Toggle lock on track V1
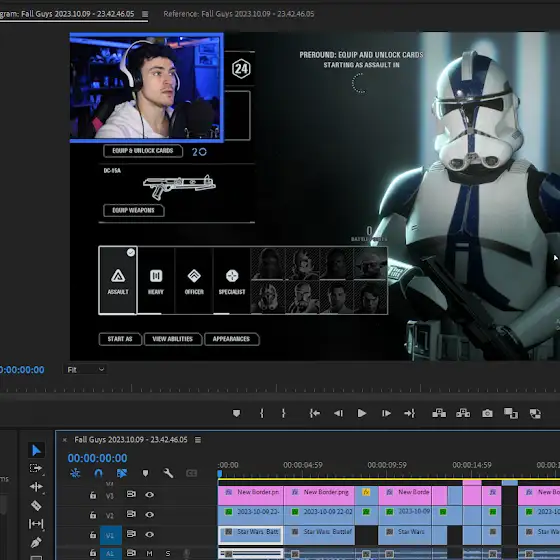560x560 pixels. (93, 535)
